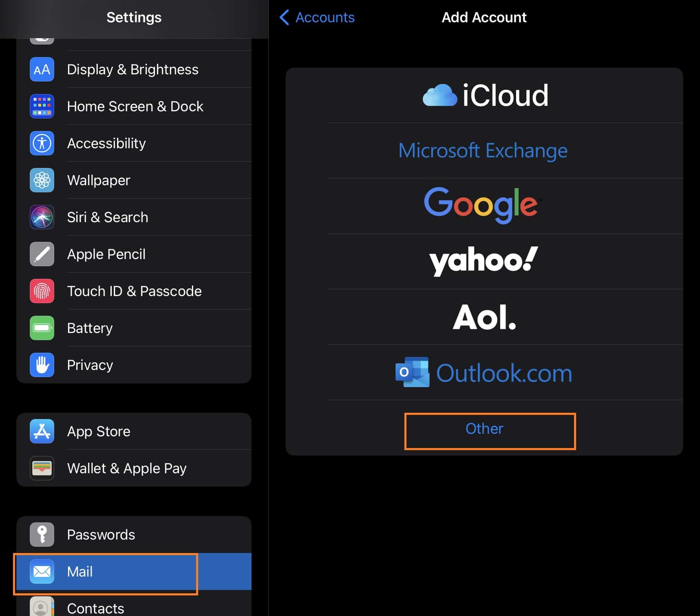Choose Microsoft Exchange account option
The width and height of the screenshot is (700, 616).
click(x=483, y=151)
